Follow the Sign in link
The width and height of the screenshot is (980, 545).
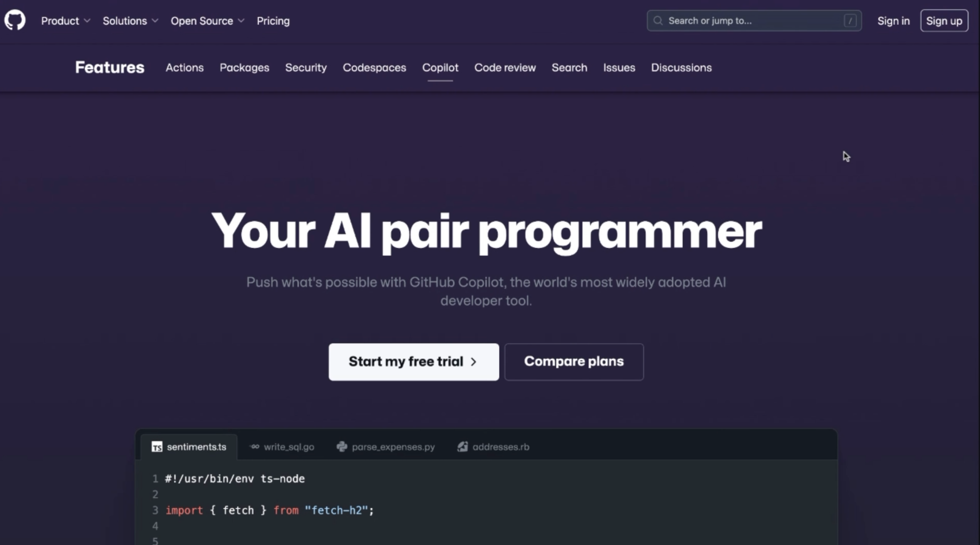(x=893, y=21)
